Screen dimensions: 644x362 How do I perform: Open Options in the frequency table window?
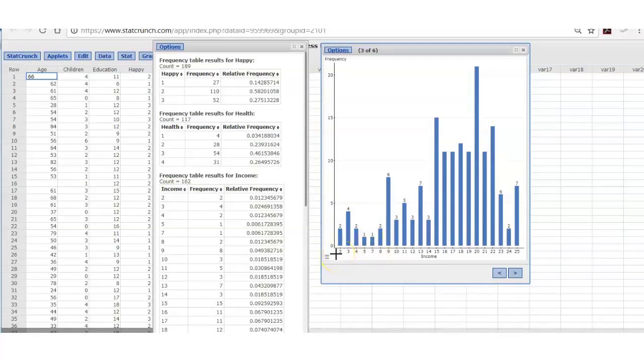coord(170,47)
